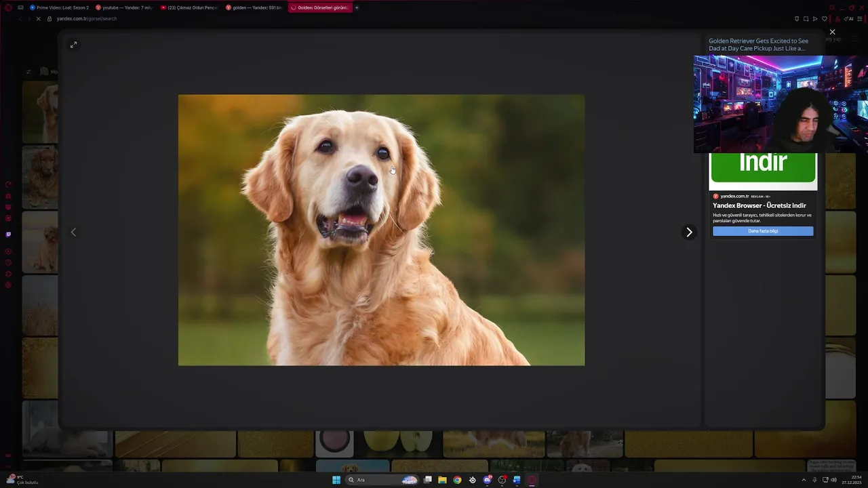The height and width of the screenshot is (488, 868).
Task: Click the Opera GX logo menu
Action: point(8,7)
